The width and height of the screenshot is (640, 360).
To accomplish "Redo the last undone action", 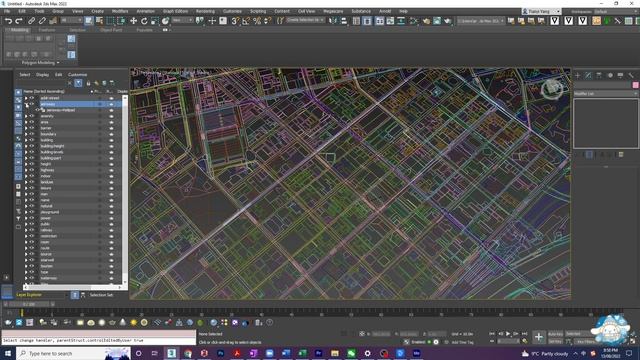I will pyautogui.click(x=19, y=20).
